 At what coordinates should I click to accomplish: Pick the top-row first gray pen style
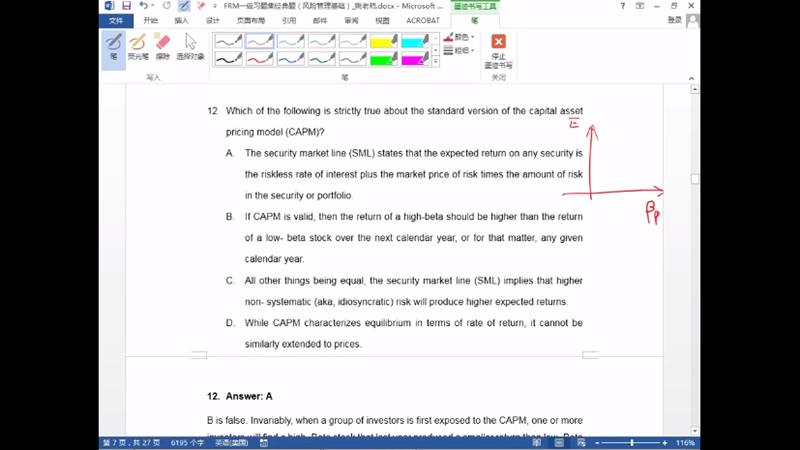coord(228,41)
